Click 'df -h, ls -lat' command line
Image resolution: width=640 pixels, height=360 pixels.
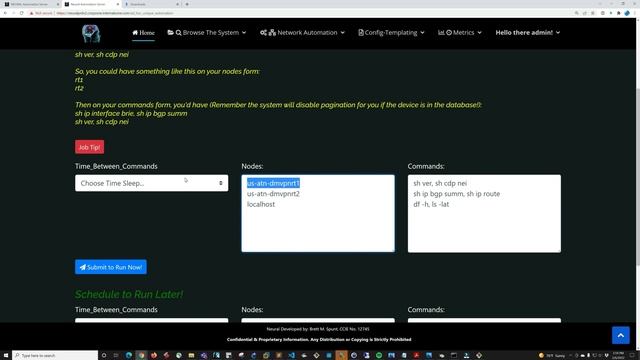[x=431, y=204]
